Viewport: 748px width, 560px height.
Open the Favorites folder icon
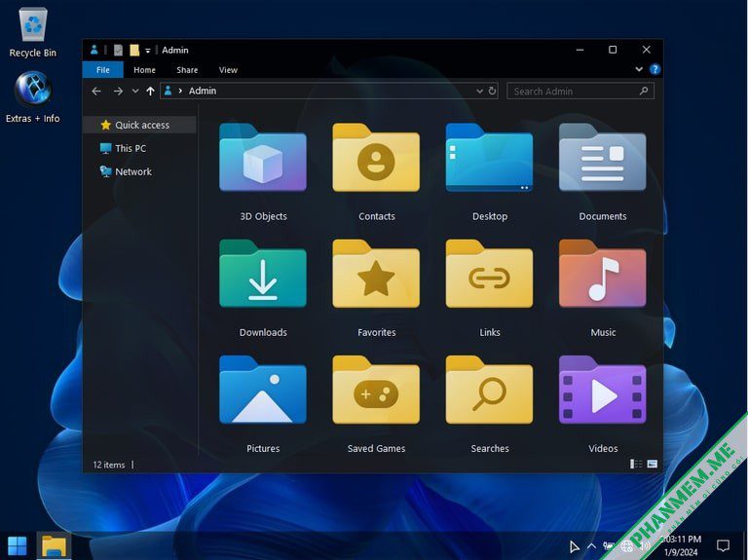coord(376,274)
